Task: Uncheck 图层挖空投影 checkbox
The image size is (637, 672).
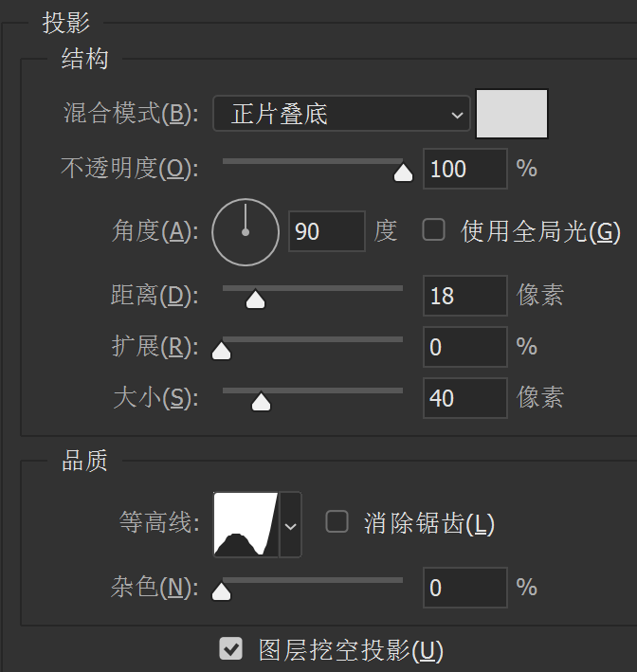Action: click(x=230, y=649)
